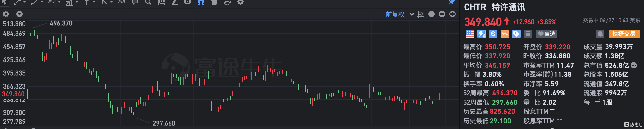Click the 最高价 350.725 value
Viewport: 644px width, 129px height.
point(498,47)
